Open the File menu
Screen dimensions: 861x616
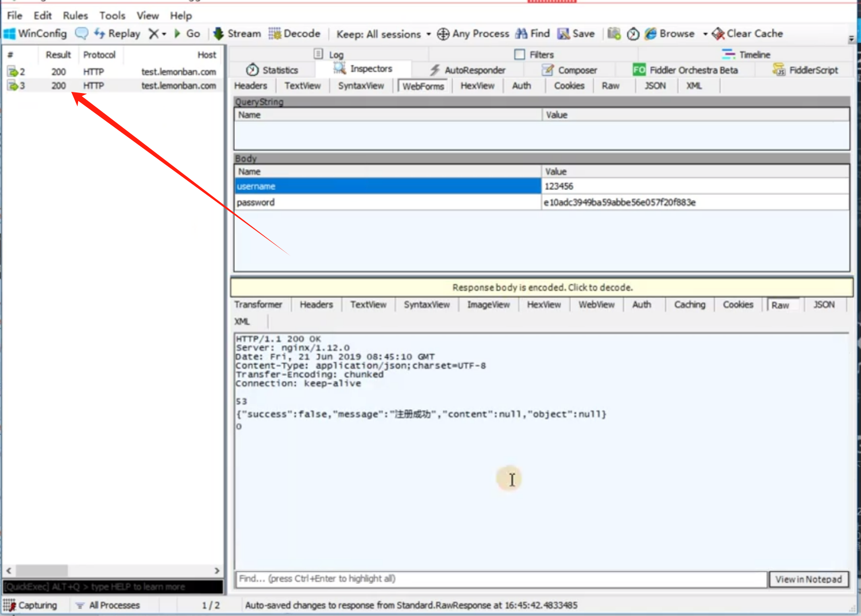15,16
